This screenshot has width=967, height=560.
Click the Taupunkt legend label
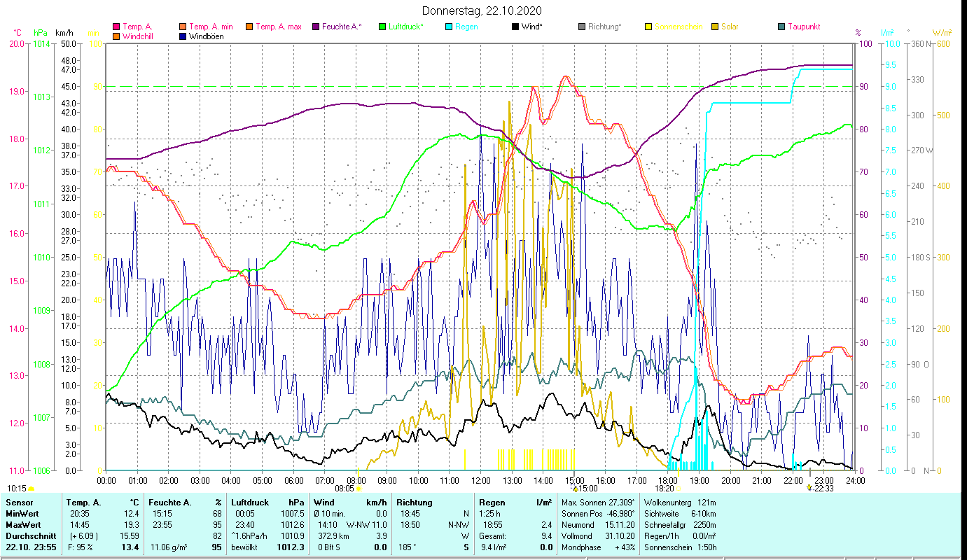tap(804, 27)
